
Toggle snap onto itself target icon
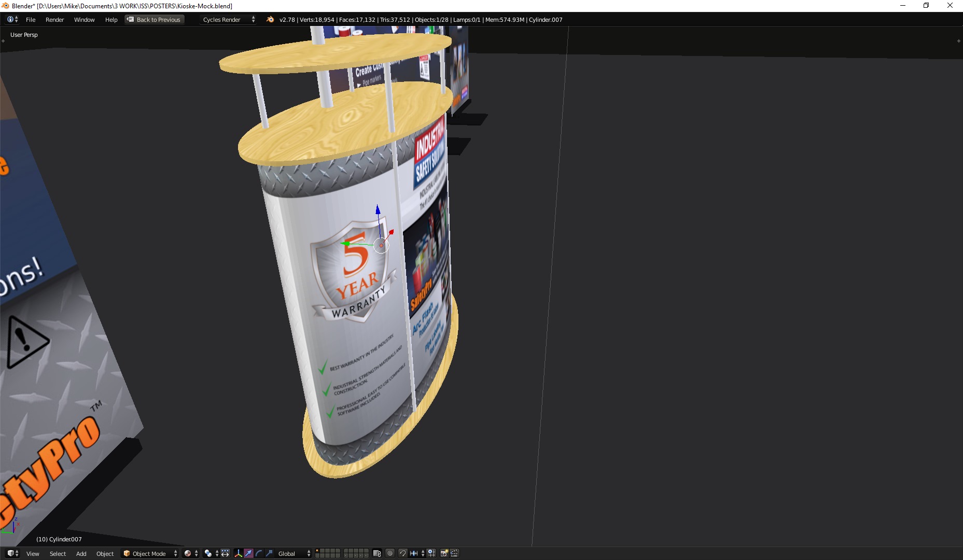(x=431, y=554)
